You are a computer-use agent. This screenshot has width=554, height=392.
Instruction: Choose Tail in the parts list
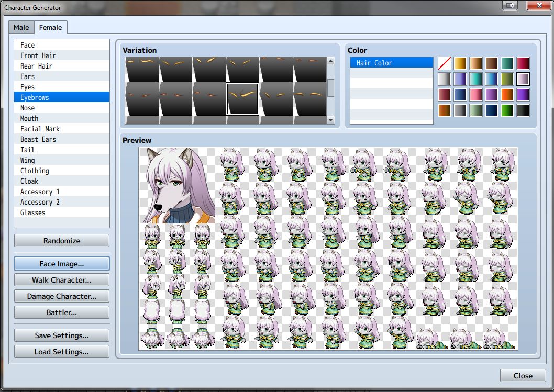point(62,150)
